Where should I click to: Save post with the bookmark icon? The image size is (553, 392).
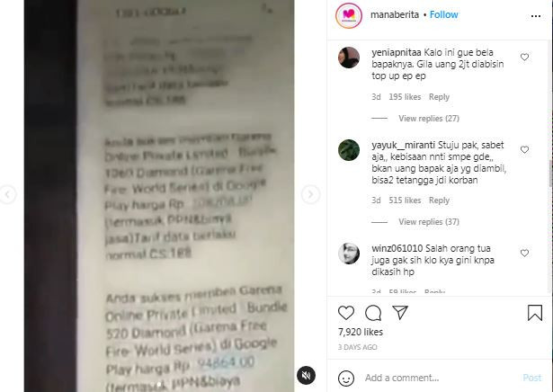(x=535, y=313)
